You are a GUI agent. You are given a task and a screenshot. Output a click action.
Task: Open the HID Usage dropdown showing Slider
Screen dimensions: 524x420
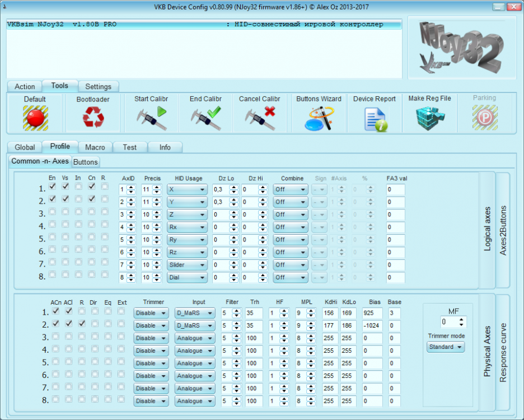pos(187,265)
